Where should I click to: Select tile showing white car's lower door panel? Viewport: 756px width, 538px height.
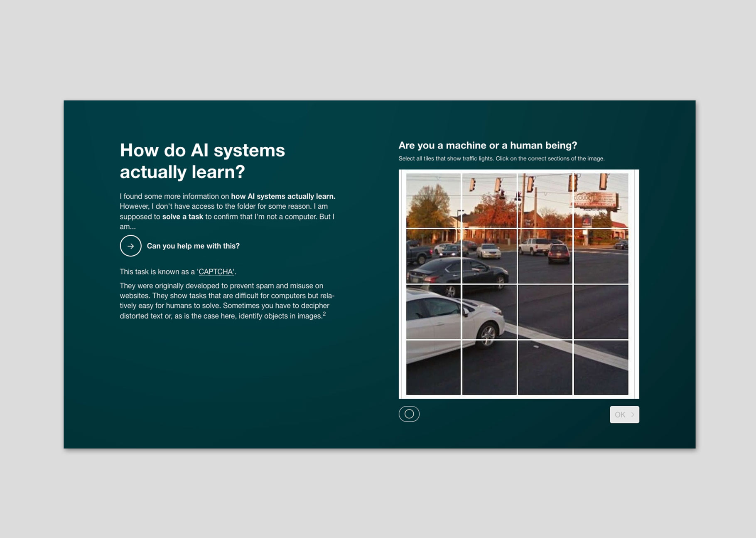pyautogui.click(x=433, y=368)
